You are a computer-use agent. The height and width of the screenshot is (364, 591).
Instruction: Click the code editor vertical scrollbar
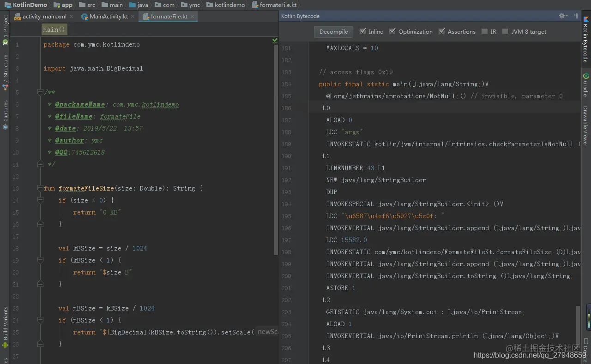pos(277,150)
